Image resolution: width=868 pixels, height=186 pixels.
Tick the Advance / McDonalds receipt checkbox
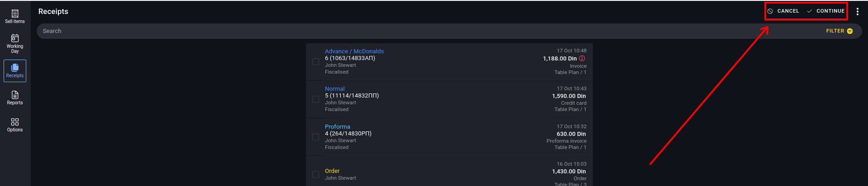point(315,61)
